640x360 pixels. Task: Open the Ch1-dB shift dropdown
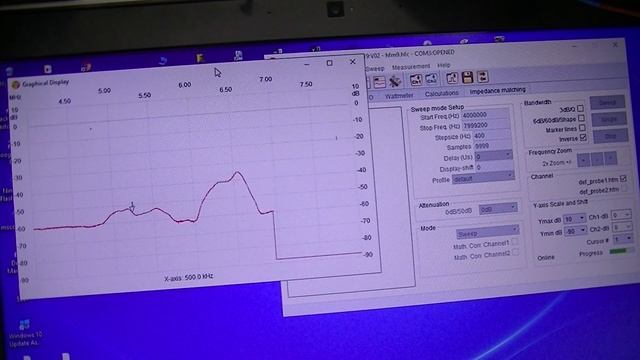pos(621,215)
